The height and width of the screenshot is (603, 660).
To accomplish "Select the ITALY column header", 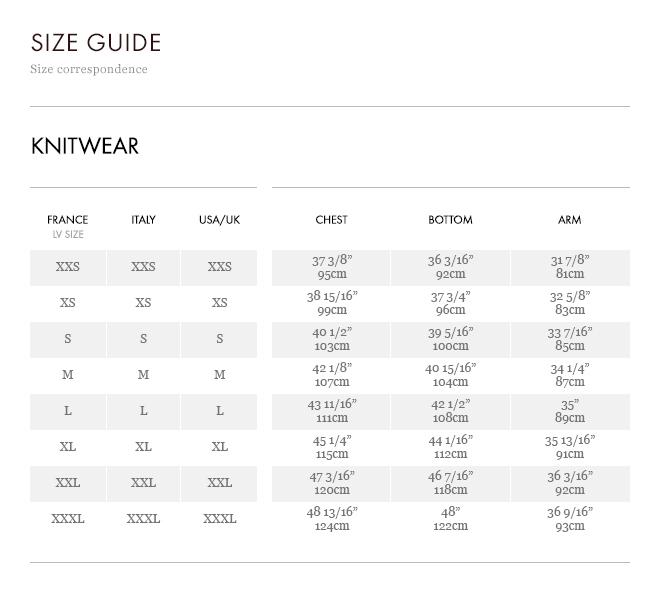I will pyautogui.click(x=143, y=220).
